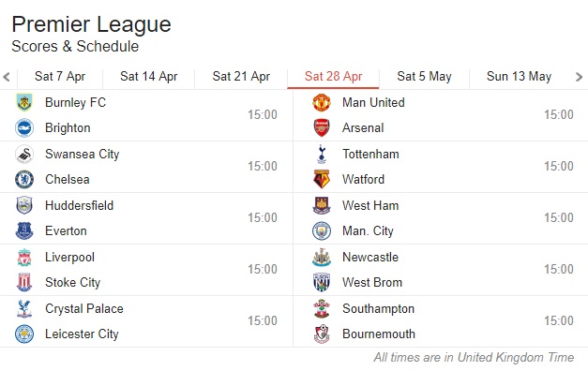
Task: Select the Sat 21 Apr tab
Action: click(x=241, y=77)
